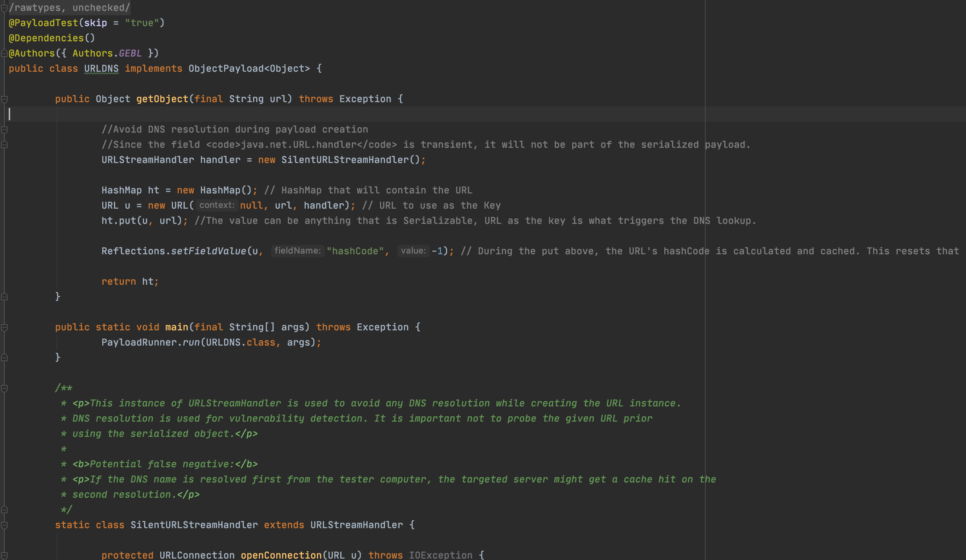Toggle fold marker beside /rawtypes, unchecked/
Viewport: 966px width, 560px height.
pyautogui.click(x=5, y=8)
